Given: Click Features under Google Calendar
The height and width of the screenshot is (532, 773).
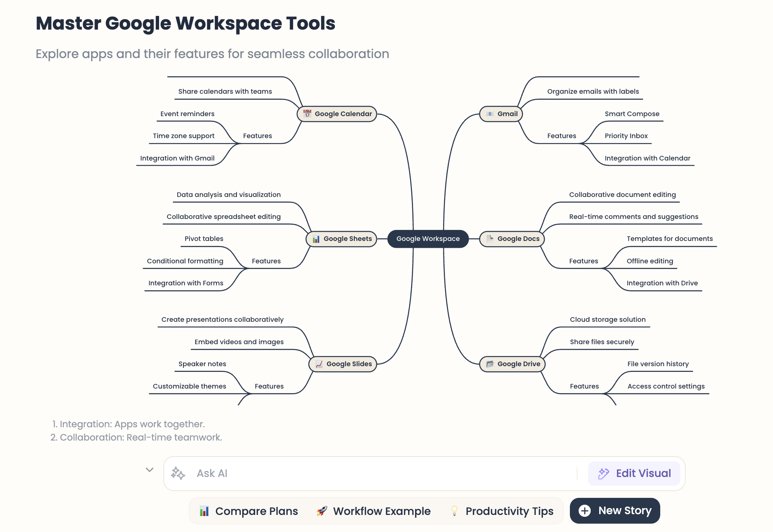Looking at the screenshot, I should [x=257, y=136].
